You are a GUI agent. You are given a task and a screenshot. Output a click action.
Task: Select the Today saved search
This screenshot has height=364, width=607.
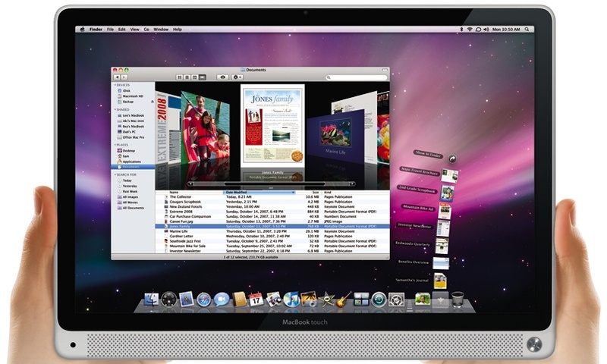[x=124, y=180]
